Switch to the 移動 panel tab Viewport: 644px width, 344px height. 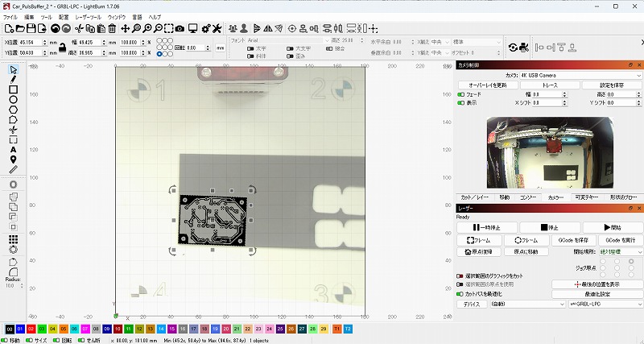click(x=504, y=197)
